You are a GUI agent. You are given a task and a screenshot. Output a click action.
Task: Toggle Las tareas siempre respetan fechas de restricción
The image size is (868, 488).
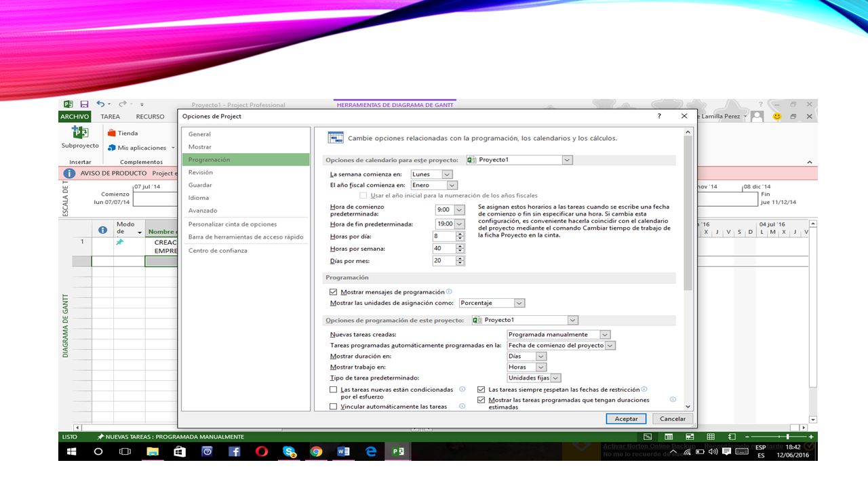(481, 390)
